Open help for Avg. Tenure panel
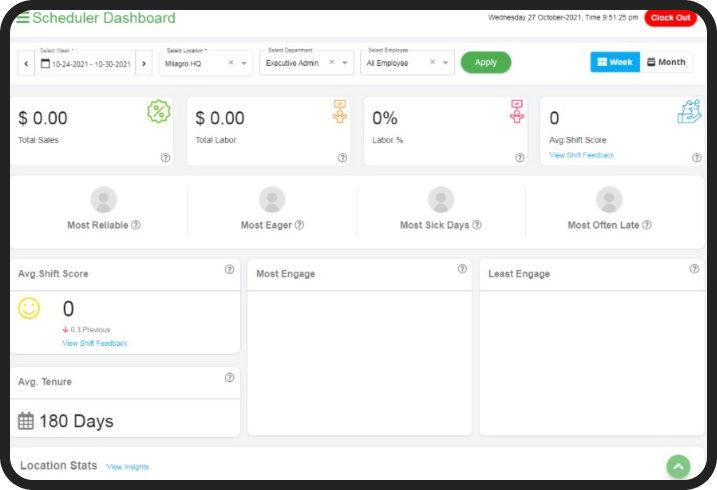This screenshot has height=490, width=717. [x=230, y=378]
